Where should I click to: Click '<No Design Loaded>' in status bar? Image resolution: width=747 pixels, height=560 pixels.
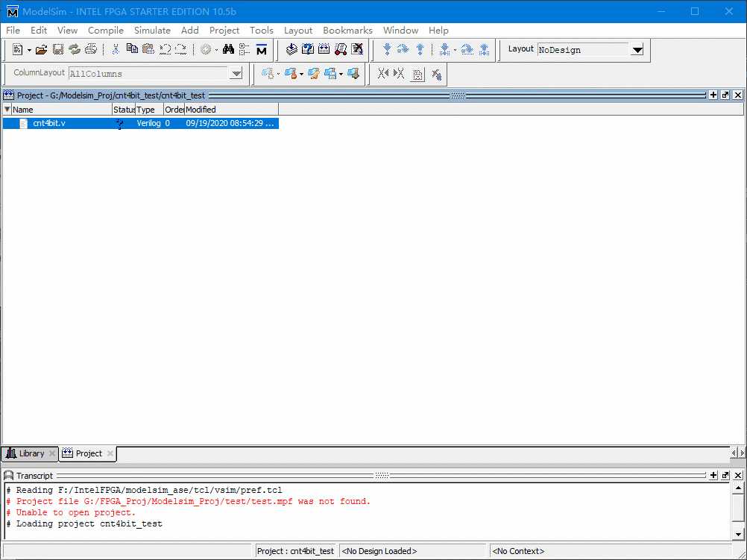tap(379, 551)
